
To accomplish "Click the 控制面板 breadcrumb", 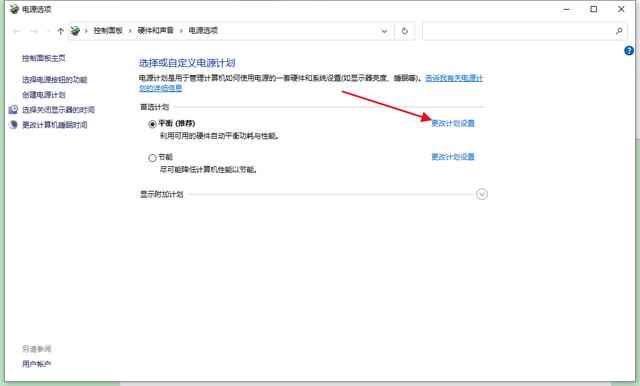I will click(108, 31).
